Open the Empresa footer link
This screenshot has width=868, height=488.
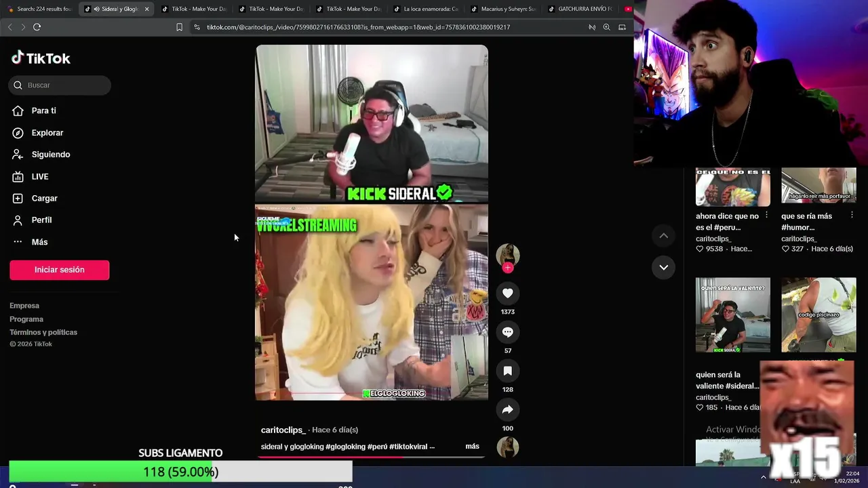24,306
